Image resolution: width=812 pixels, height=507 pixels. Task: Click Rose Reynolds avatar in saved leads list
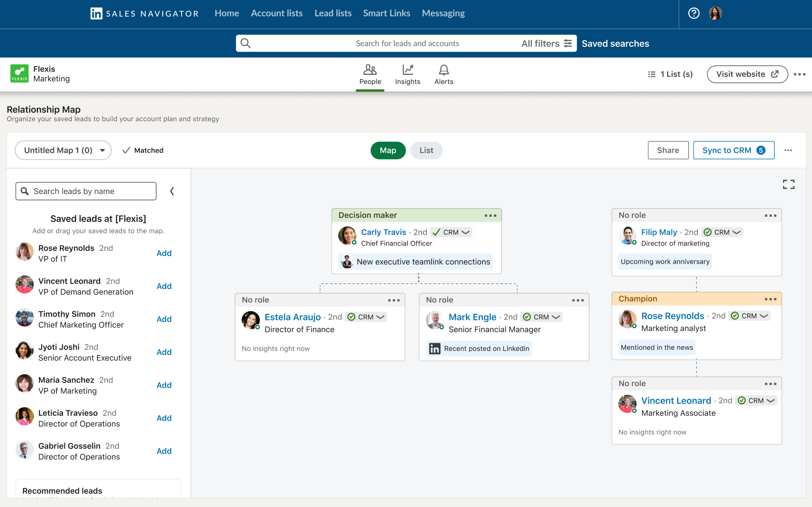24,251
